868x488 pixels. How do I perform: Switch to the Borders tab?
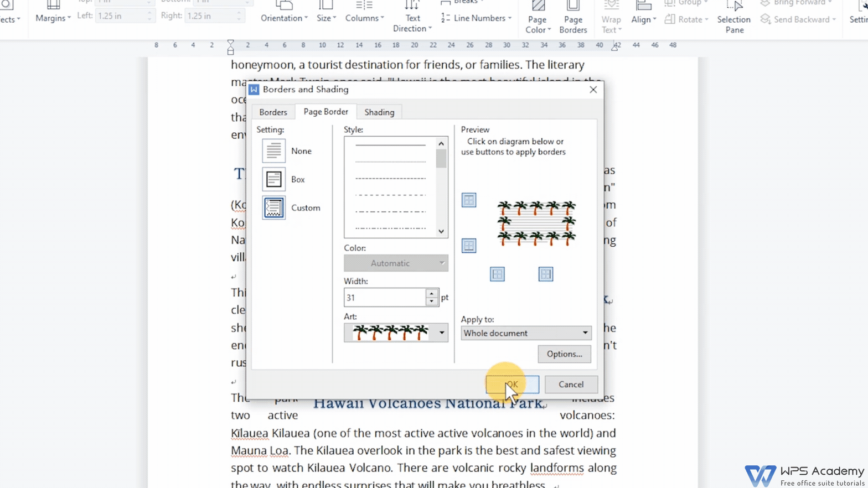coord(273,112)
